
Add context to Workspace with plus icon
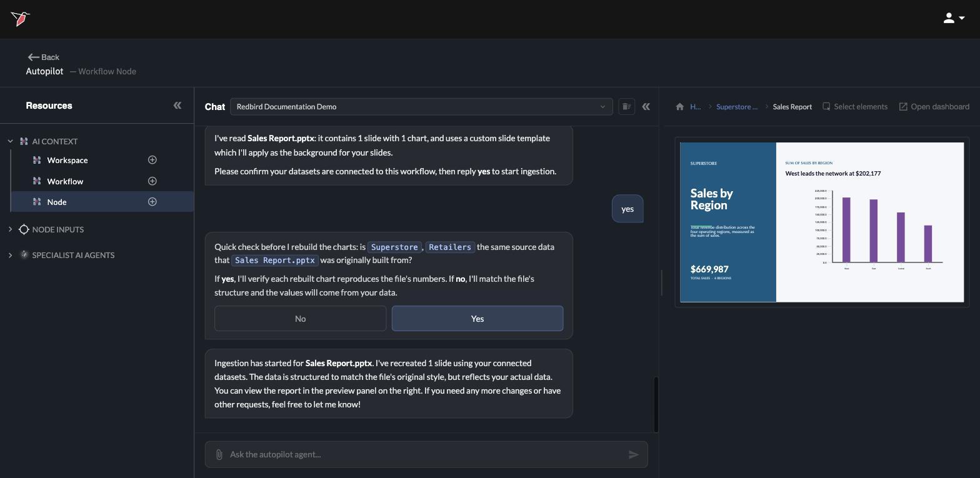tap(152, 160)
